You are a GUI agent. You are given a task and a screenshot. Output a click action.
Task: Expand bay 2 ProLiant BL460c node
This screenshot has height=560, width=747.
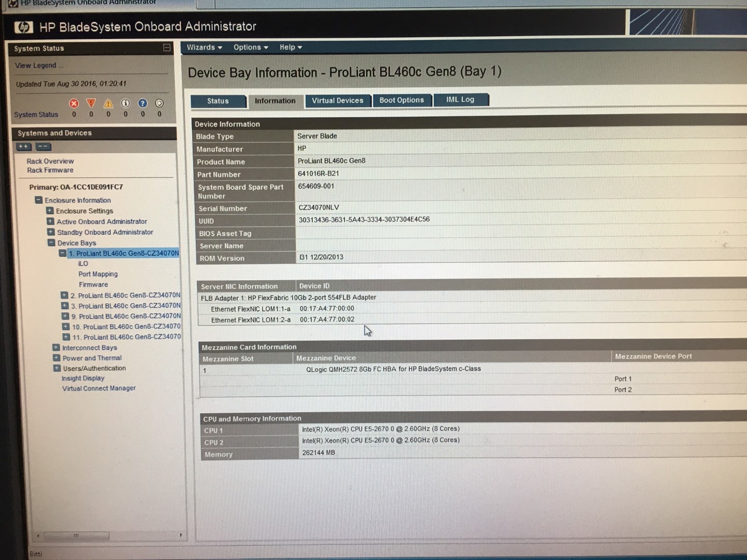tap(64, 295)
